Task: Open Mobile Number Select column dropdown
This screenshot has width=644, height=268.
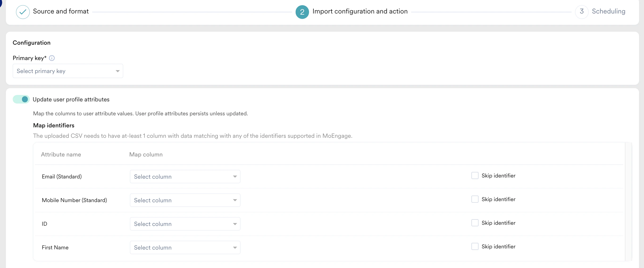Action: point(185,200)
